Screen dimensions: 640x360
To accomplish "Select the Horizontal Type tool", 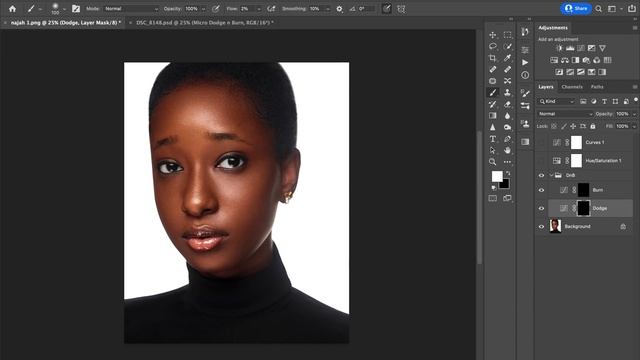I will click(x=493, y=139).
